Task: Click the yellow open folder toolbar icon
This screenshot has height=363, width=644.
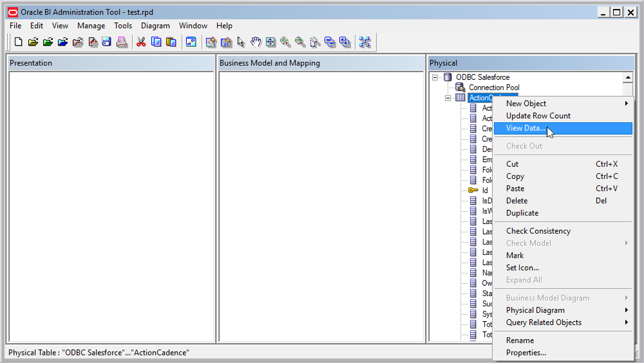Action: click(x=33, y=42)
